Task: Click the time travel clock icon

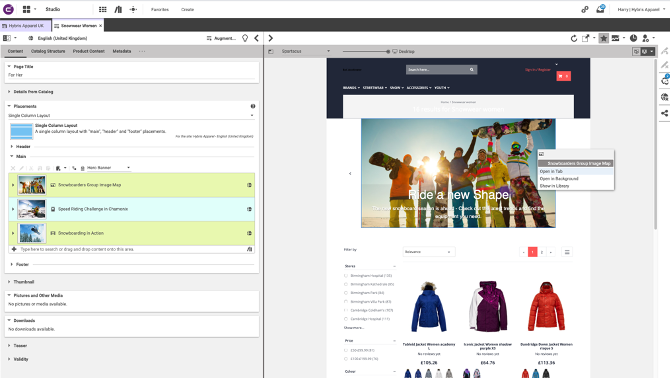Action: point(633,38)
